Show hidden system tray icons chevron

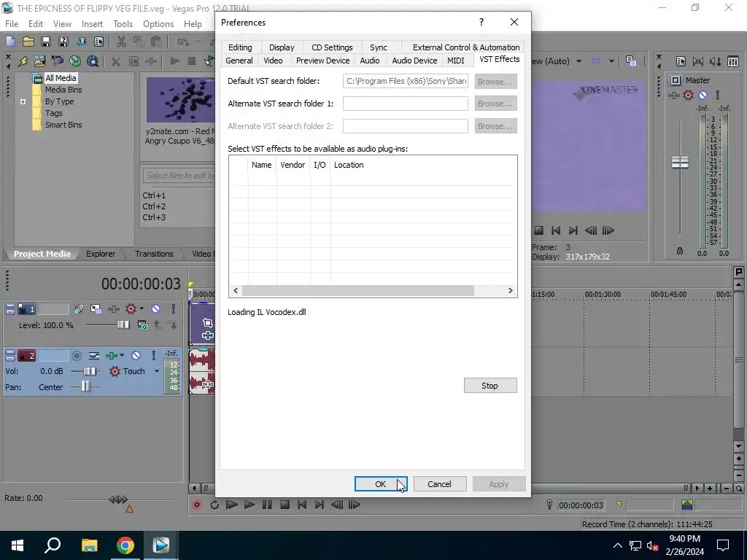click(617, 545)
